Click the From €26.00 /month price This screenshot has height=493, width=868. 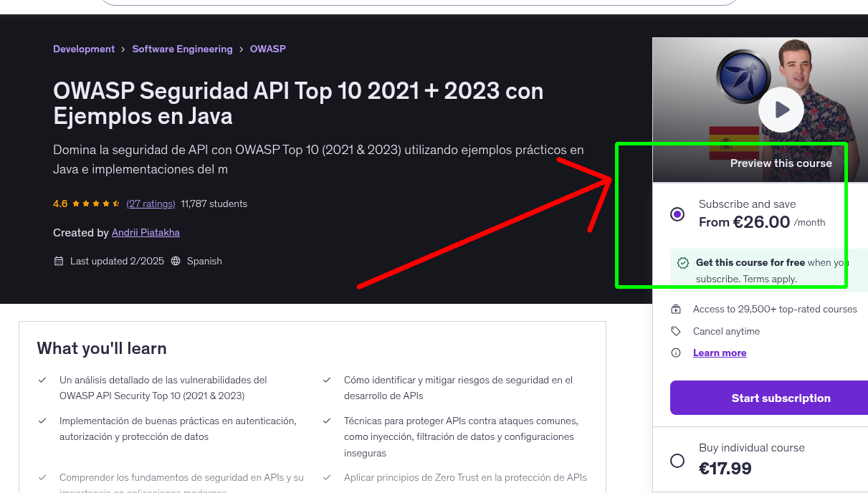click(762, 222)
